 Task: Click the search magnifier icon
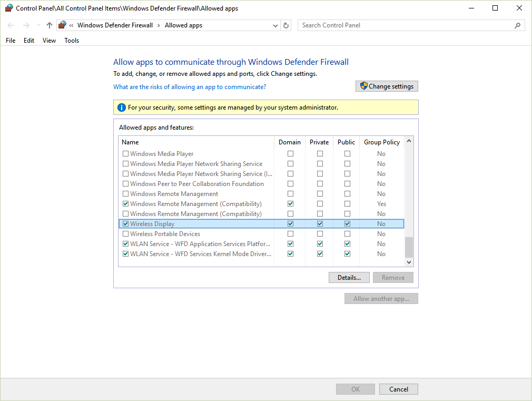(517, 25)
